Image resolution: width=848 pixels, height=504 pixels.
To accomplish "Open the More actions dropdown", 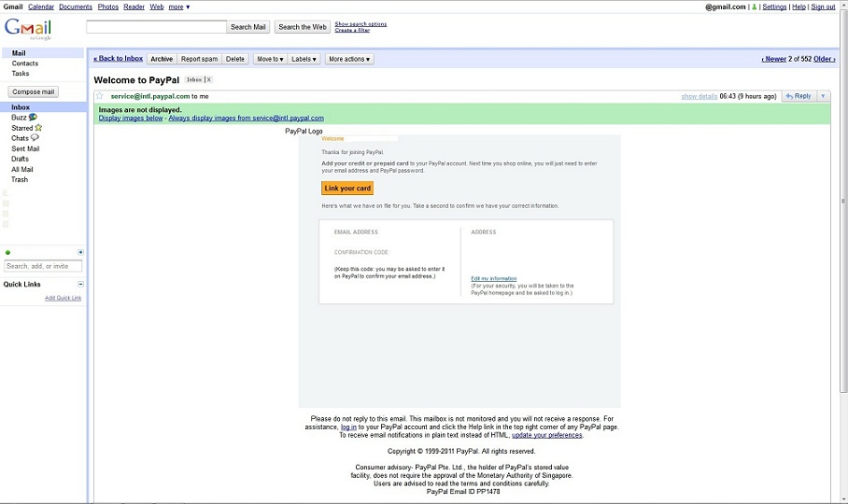I will (349, 59).
